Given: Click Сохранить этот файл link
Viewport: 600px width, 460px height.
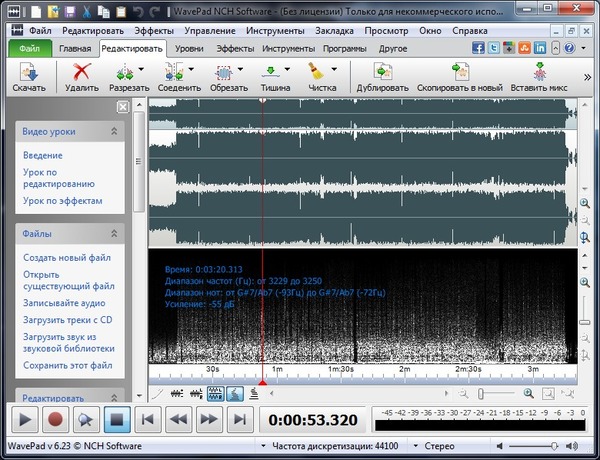Looking at the screenshot, I should click(68, 365).
